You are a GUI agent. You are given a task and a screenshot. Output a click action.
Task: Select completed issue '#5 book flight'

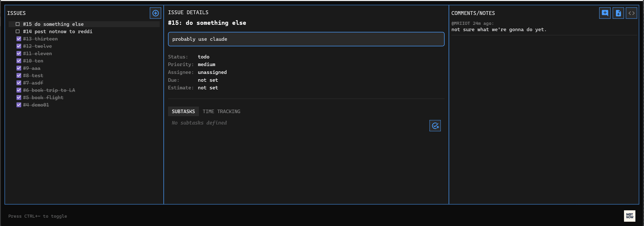pyautogui.click(x=43, y=97)
